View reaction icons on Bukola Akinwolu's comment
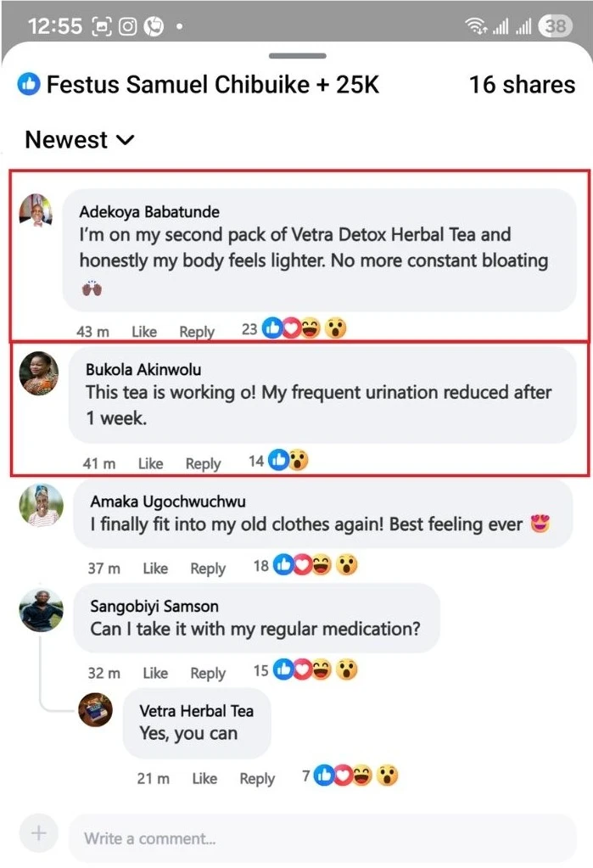 (288, 461)
